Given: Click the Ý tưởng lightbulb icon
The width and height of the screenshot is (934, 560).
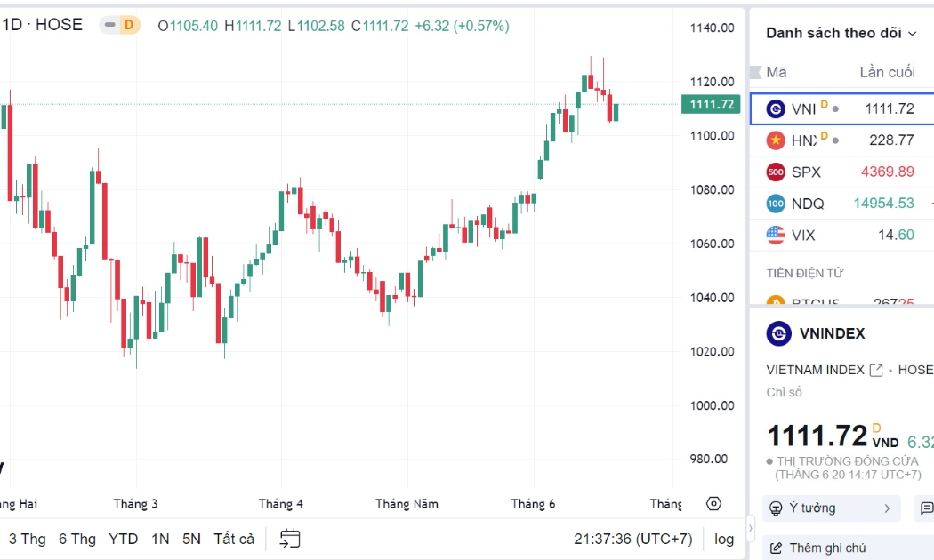Looking at the screenshot, I should 776,508.
